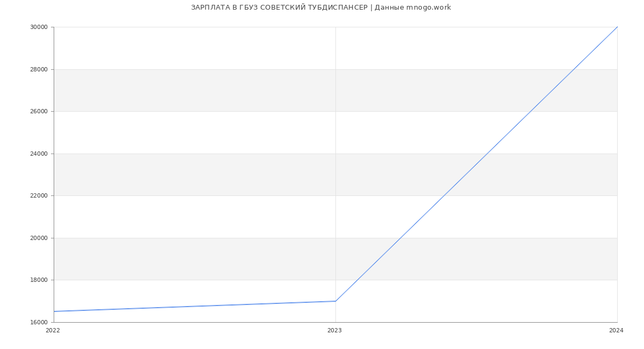Image resolution: width=644 pixels, height=349 pixels.
Task: Click the 26000 y-axis label
Action: tap(39, 111)
